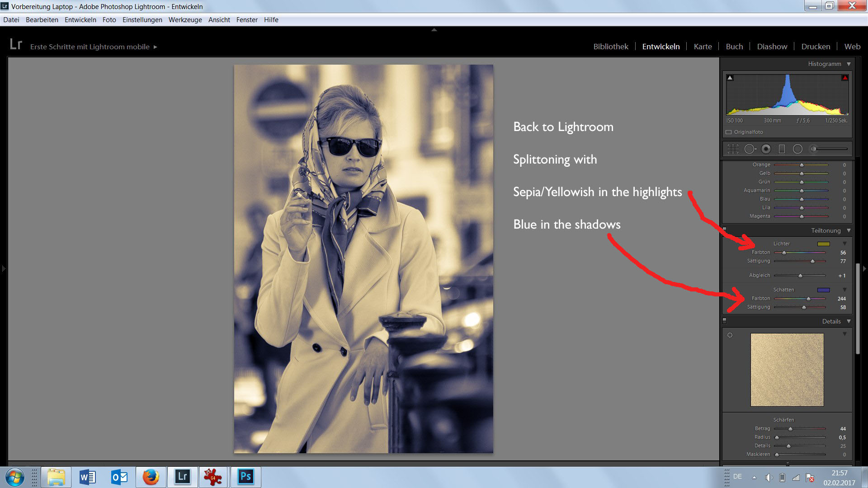Select the crop overlay tool
This screenshot has width=868, height=488.
[733, 149]
